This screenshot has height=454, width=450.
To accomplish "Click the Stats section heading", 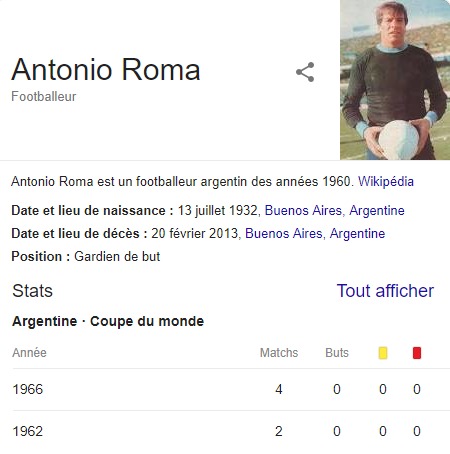I will pos(32,291).
